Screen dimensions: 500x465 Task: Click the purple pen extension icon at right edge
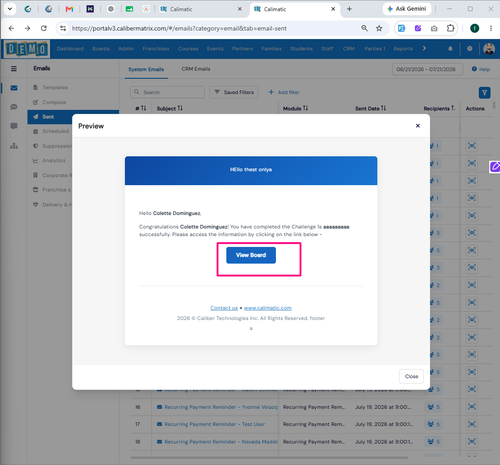click(495, 167)
